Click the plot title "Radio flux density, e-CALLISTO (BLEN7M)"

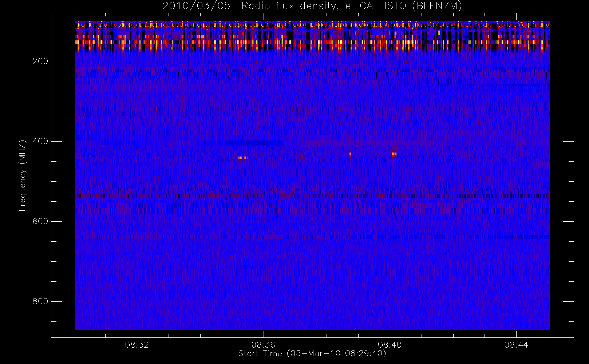(x=352, y=6)
